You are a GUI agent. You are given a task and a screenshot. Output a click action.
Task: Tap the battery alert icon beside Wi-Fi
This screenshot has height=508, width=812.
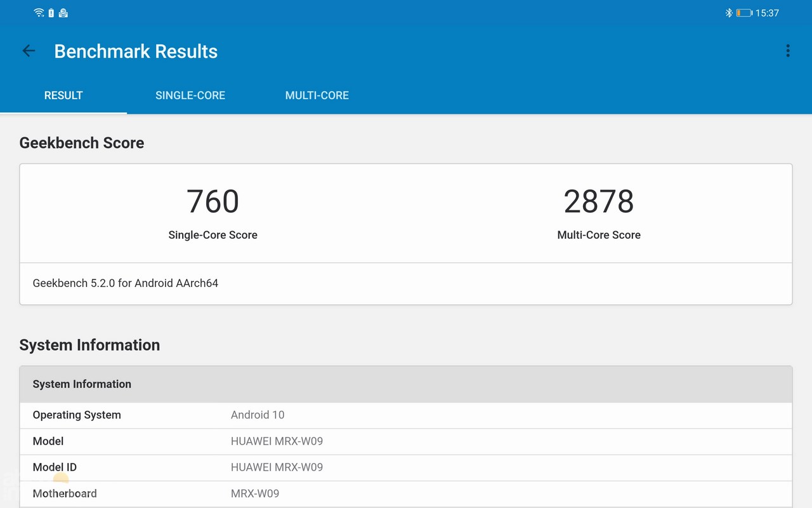(51, 13)
